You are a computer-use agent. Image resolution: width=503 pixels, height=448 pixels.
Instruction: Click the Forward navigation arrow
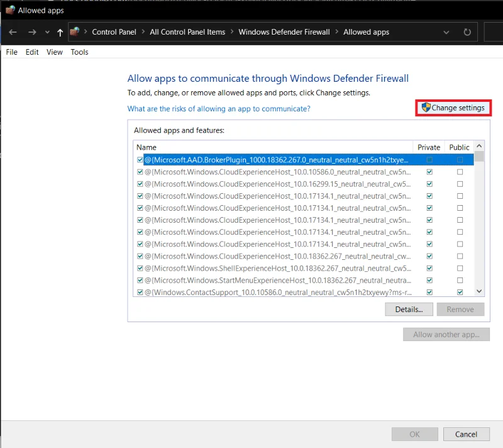[x=32, y=32]
